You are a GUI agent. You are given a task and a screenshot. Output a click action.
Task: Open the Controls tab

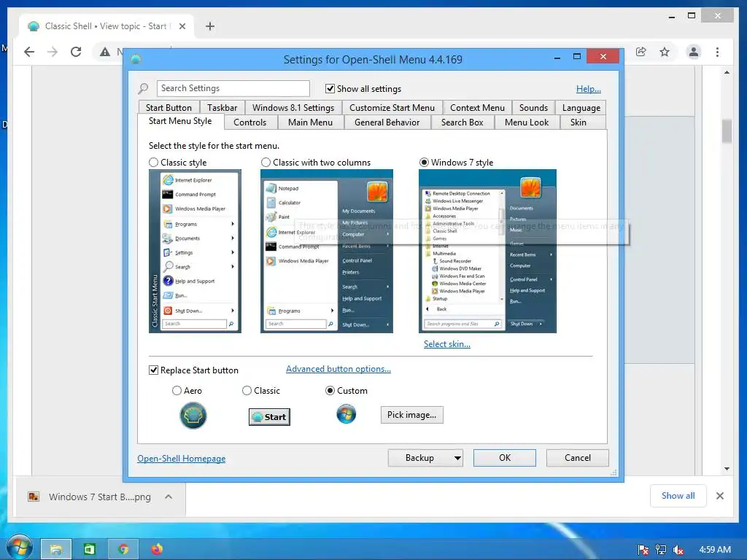coord(249,122)
